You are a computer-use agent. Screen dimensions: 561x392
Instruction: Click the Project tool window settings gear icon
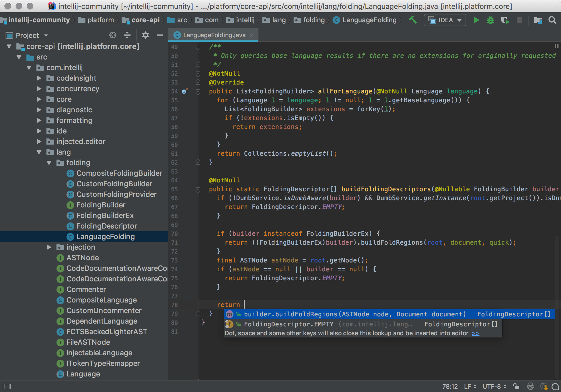click(145, 35)
